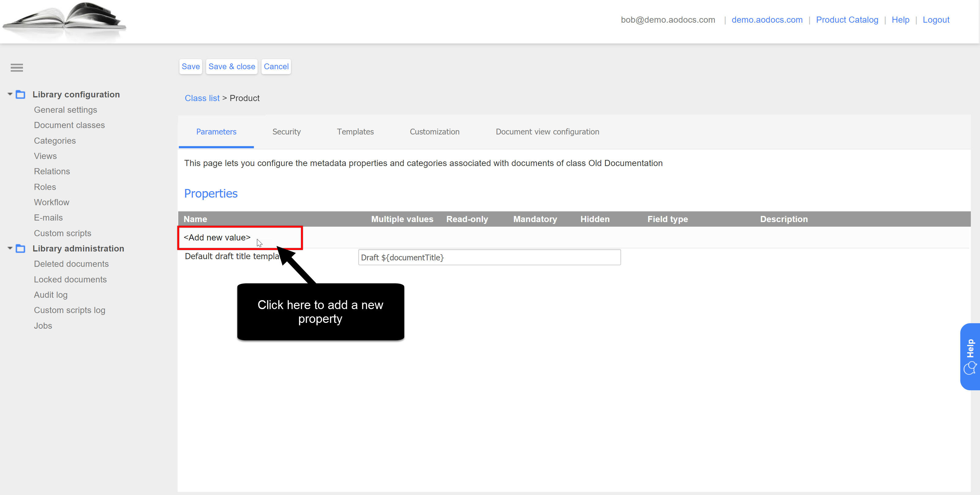Open Workflow in sidebar

click(51, 202)
